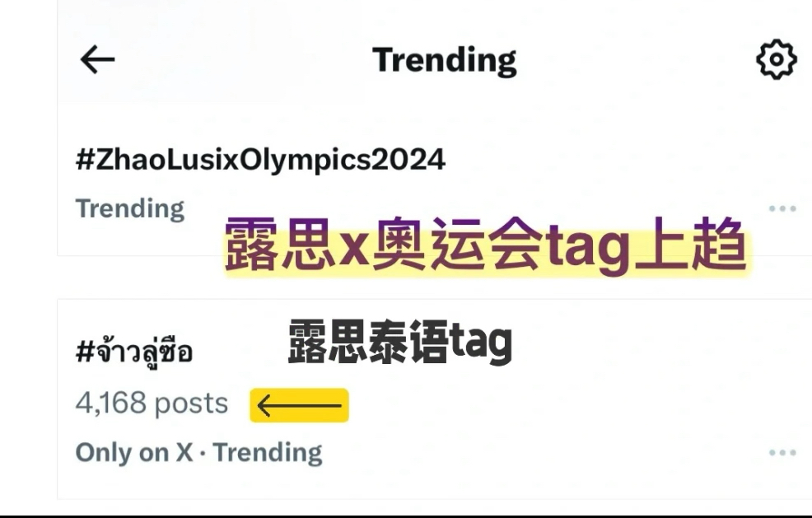Click "Trending" after "Only on X"
This screenshot has width=812, height=518.
pos(268,452)
